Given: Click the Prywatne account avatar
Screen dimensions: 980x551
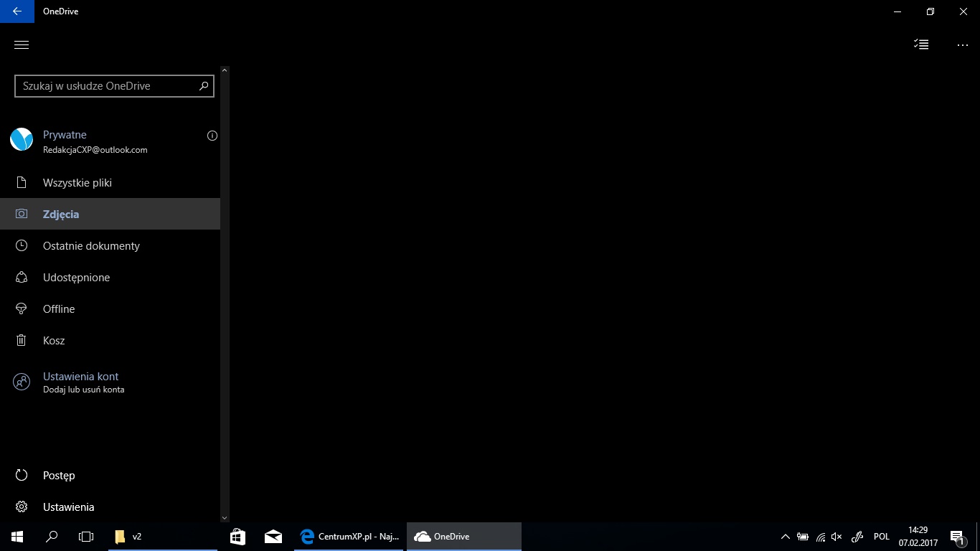Looking at the screenshot, I should coord(22,139).
